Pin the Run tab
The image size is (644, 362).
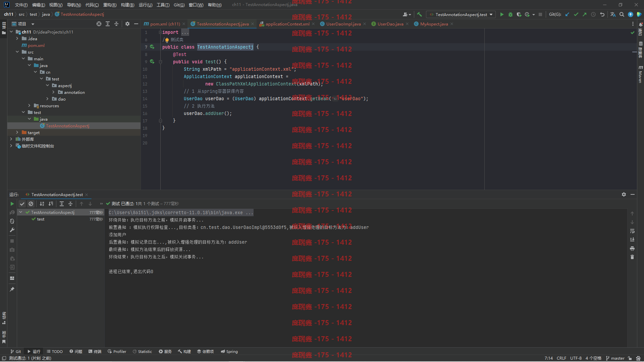tap(12, 289)
